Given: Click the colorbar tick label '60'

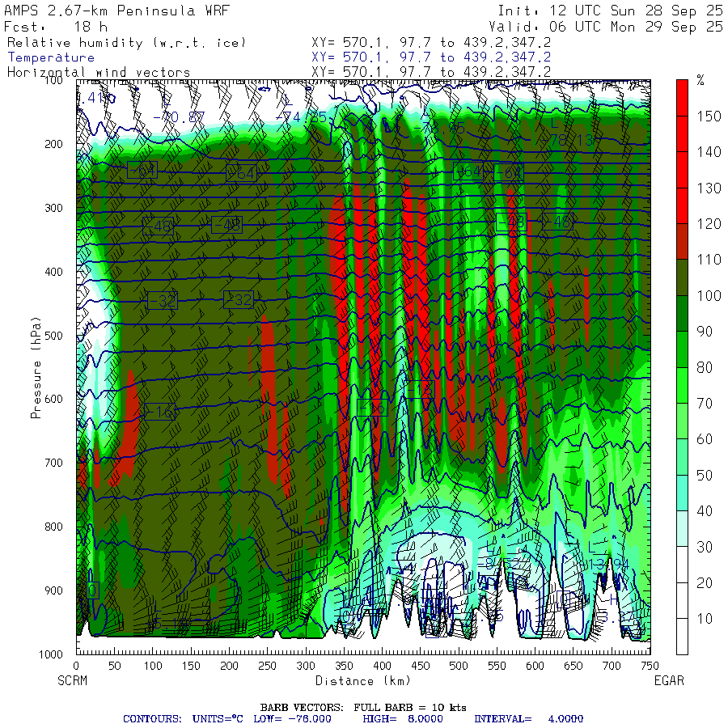Looking at the screenshot, I should [x=705, y=439].
